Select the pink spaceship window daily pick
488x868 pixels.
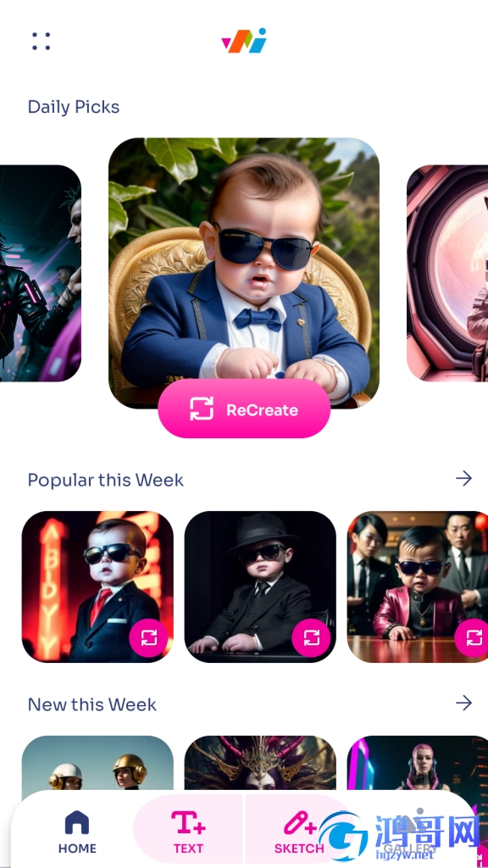447,274
